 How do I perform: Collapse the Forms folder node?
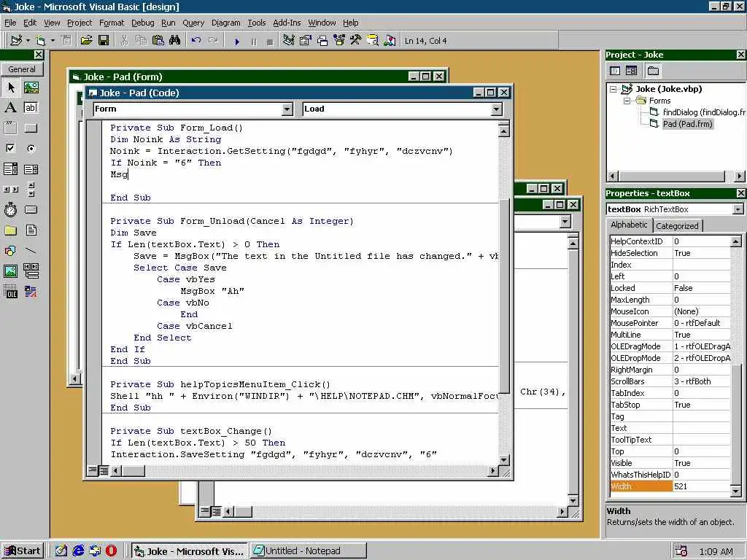(627, 101)
